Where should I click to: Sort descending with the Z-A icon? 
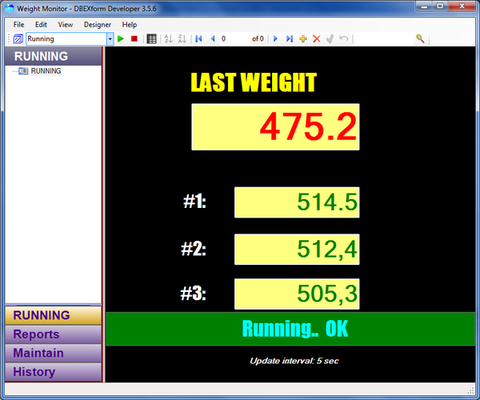coord(182,39)
